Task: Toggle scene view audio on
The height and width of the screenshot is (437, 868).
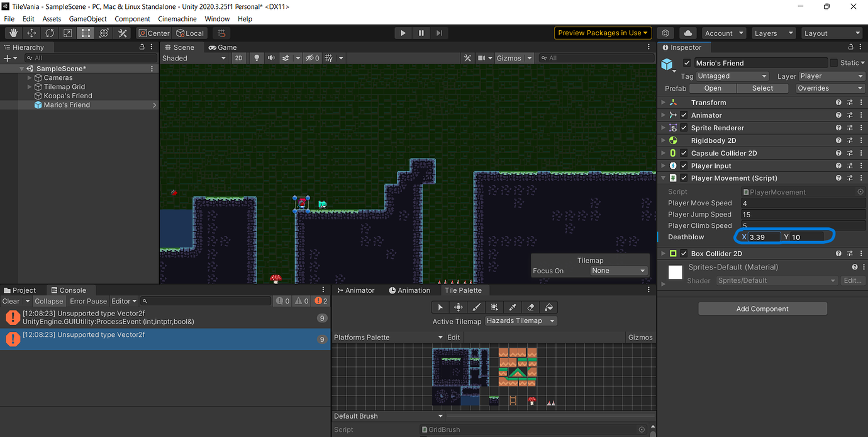Action: click(x=270, y=57)
